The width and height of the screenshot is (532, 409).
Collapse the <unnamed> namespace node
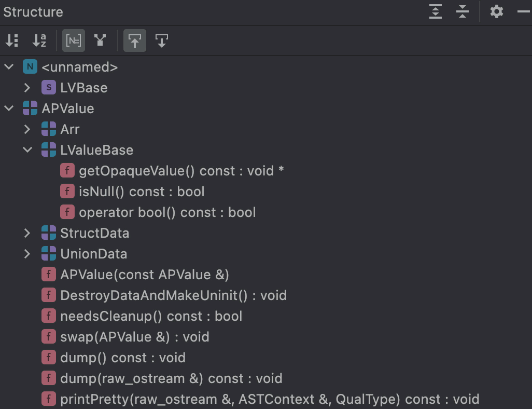click(9, 67)
